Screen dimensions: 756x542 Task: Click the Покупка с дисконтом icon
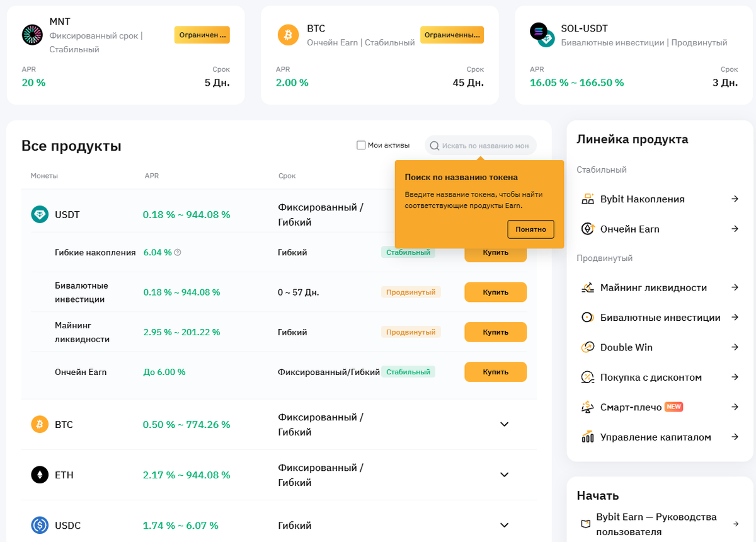[x=587, y=378]
